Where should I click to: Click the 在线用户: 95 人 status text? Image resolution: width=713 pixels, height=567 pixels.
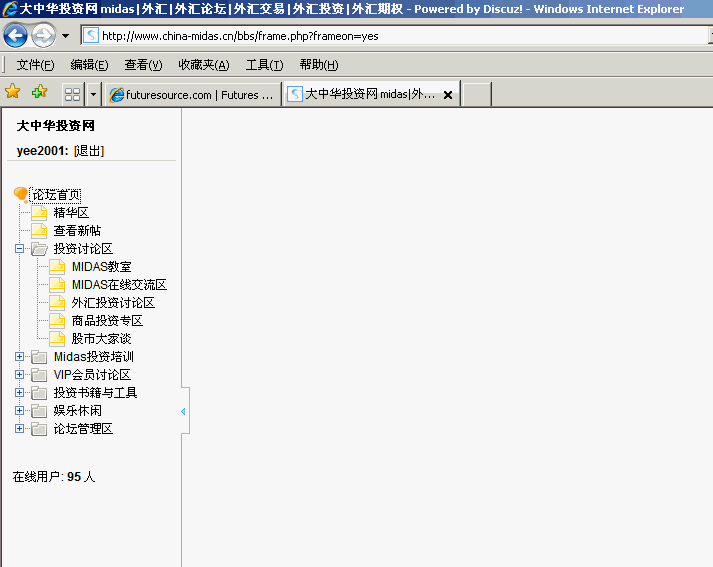54,477
